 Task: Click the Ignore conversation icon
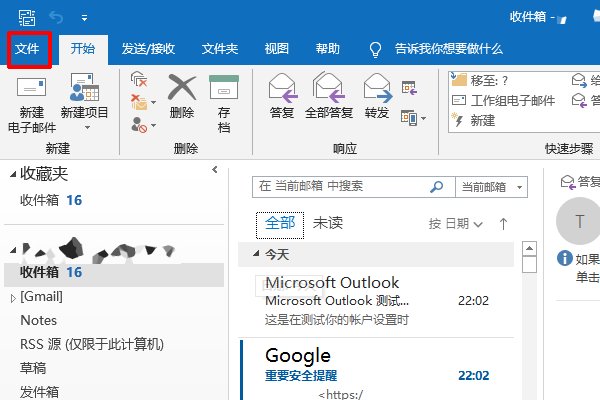(x=139, y=79)
